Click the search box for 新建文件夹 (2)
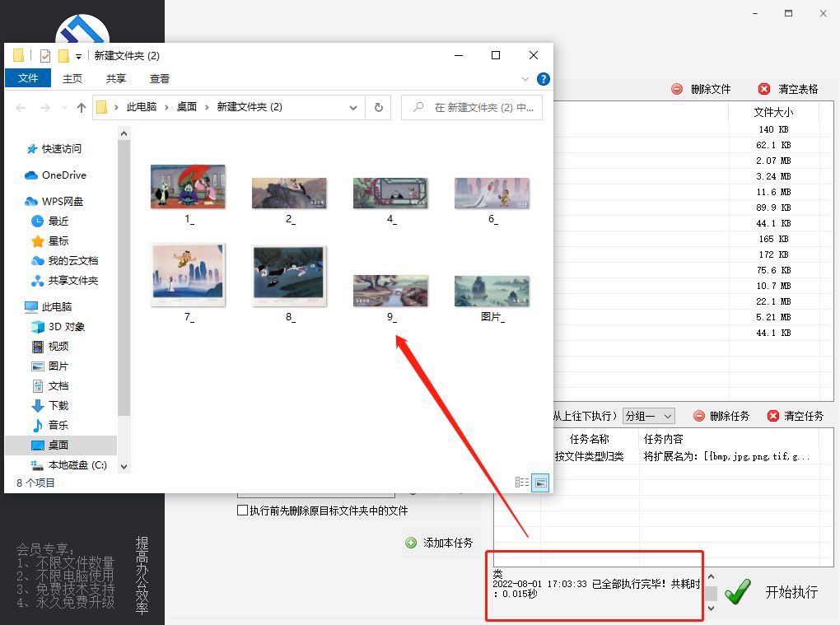Screen dimensions: 840x625 coord(472,107)
